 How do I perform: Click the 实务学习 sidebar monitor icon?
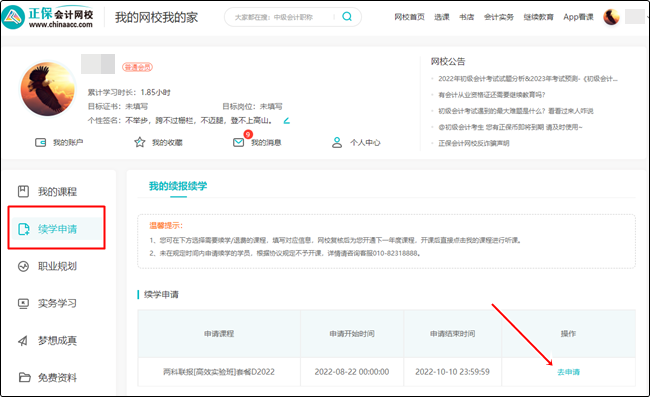click(23, 303)
